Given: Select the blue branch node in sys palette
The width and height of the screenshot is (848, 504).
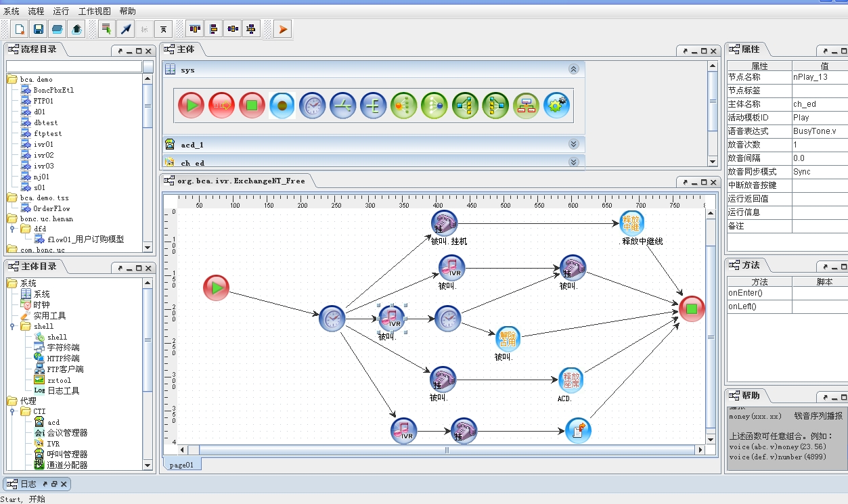Looking at the screenshot, I should [x=343, y=106].
